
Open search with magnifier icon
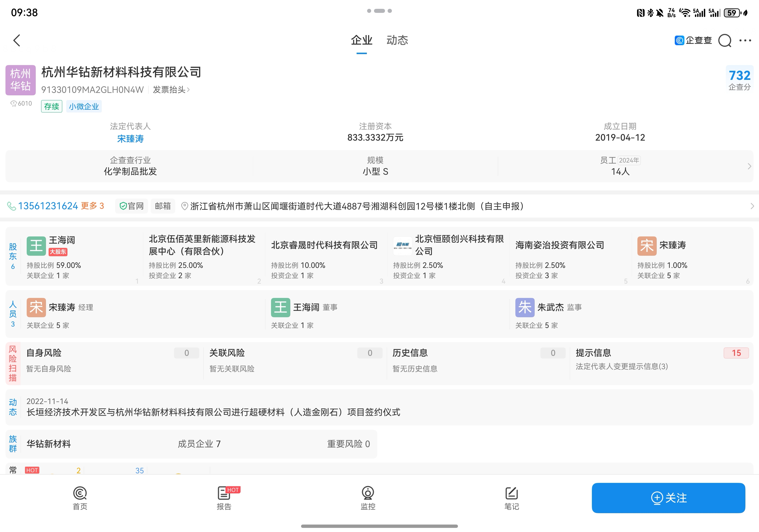(724, 41)
